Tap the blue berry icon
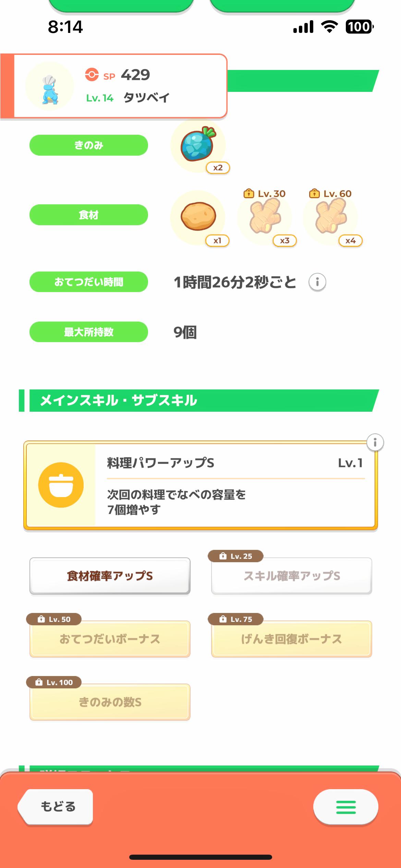This screenshot has height=868, width=401. 198,146
